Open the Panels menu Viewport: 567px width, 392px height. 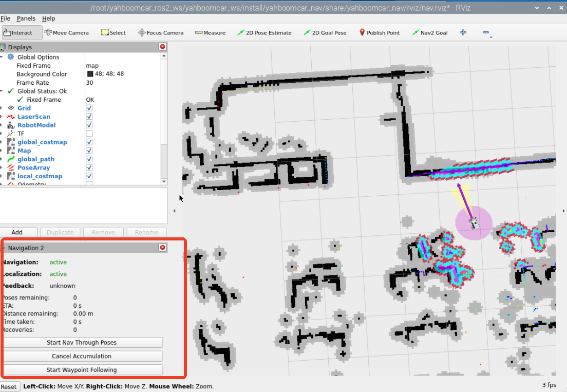[26, 18]
